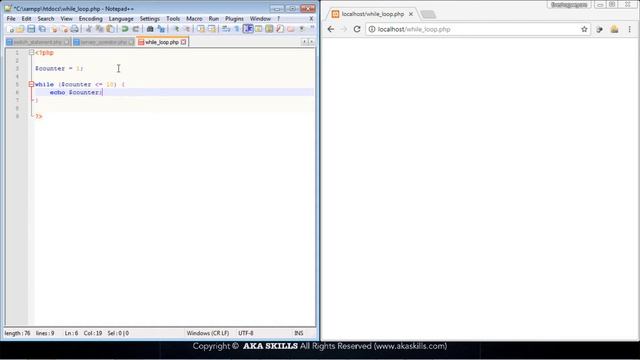Open the Language menu
Image resolution: width=640 pixels, height=360 pixels.
pyautogui.click(x=121, y=19)
